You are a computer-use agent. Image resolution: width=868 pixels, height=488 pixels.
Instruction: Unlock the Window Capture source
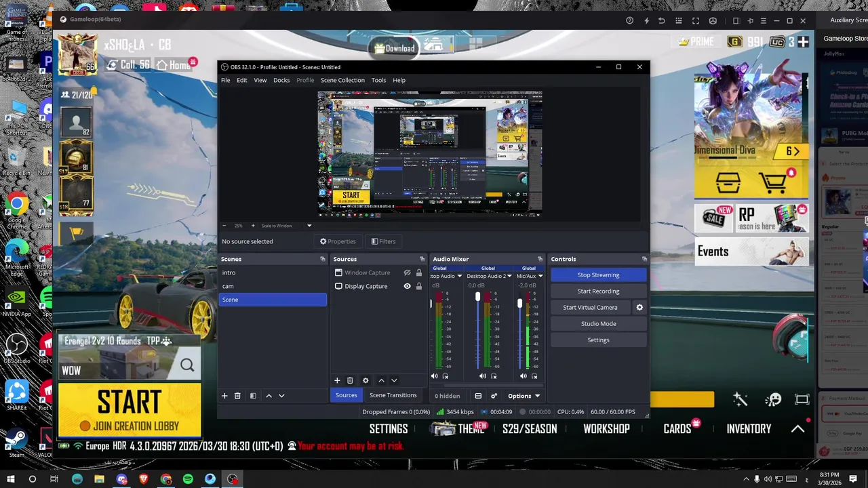(419, 273)
